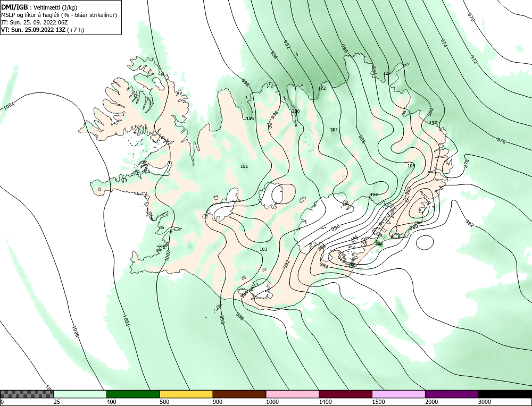The height and width of the screenshot is (406, 532).
Task: Click the light lilac legend swatch
Action: [x=398, y=394]
